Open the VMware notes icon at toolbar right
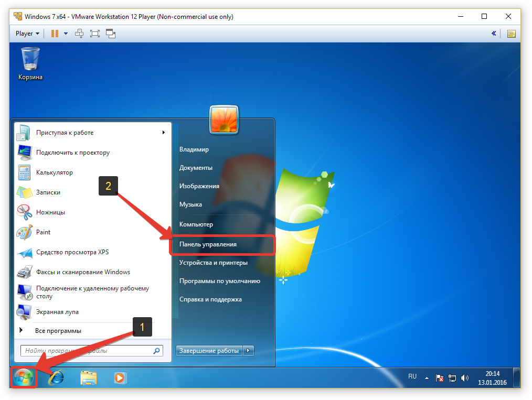Image resolution: width=532 pixels, height=400 pixels. [x=512, y=34]
